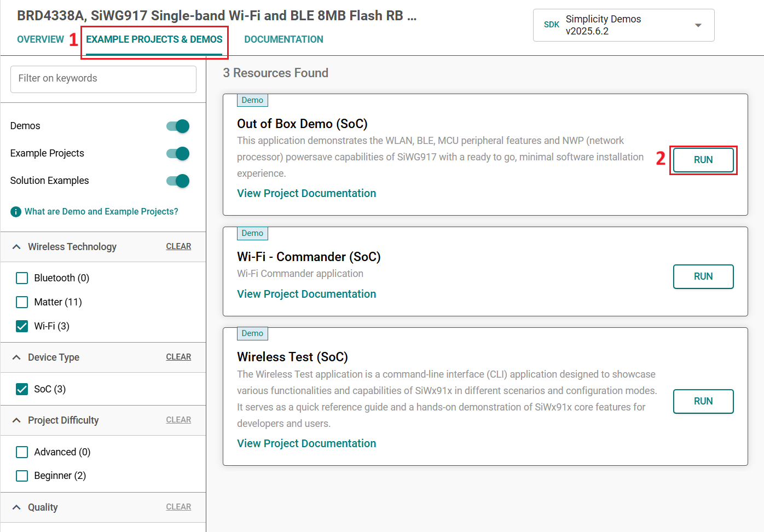Uncheck the Wi-Fi filter checkbox
This screenshot has width=764, height=532.
(x=22, y=326)
